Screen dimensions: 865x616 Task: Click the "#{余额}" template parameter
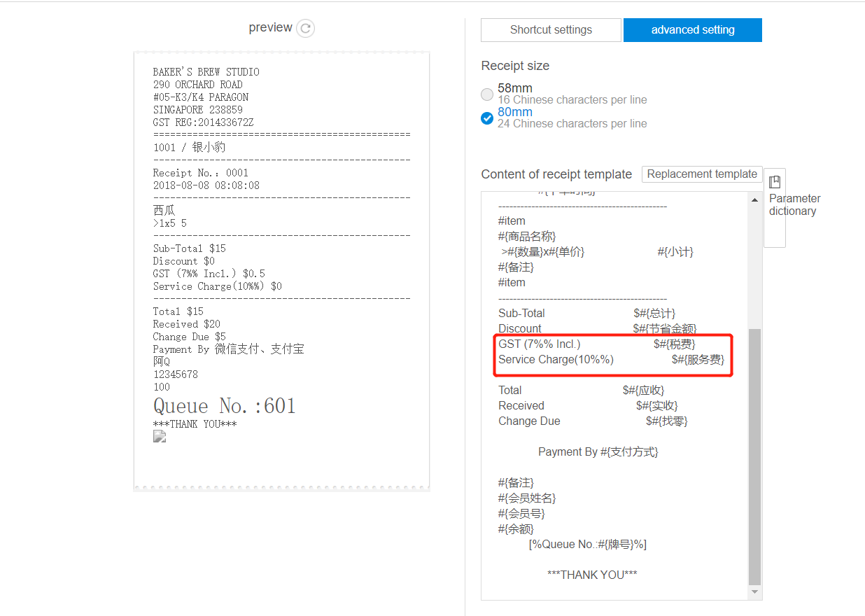point(516,529)
